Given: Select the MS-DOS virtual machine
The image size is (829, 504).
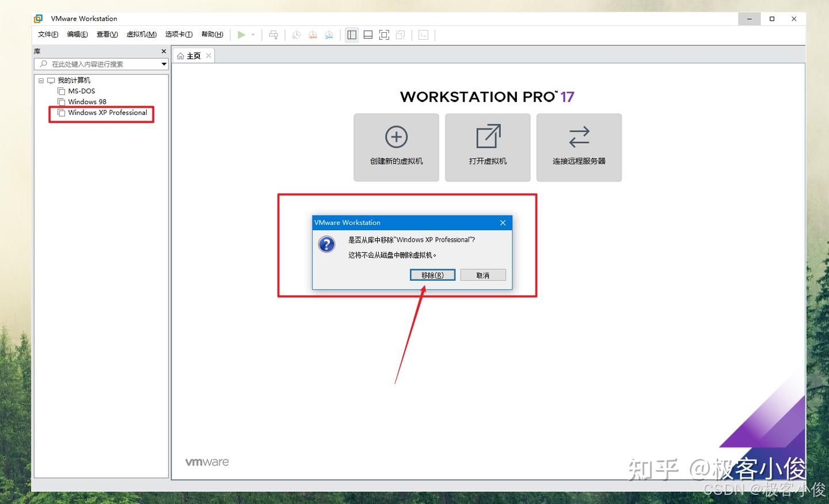Looking at the screenshot, I should click(x=81, y=91).
